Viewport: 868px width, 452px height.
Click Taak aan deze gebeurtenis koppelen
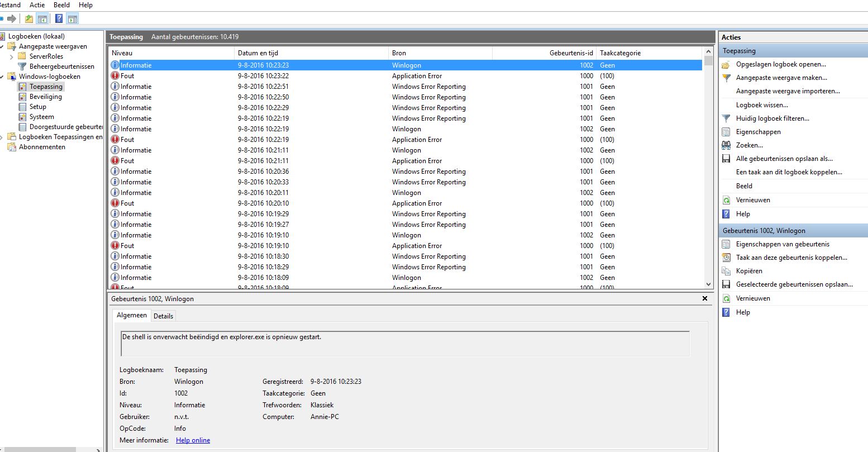point(791,258)
